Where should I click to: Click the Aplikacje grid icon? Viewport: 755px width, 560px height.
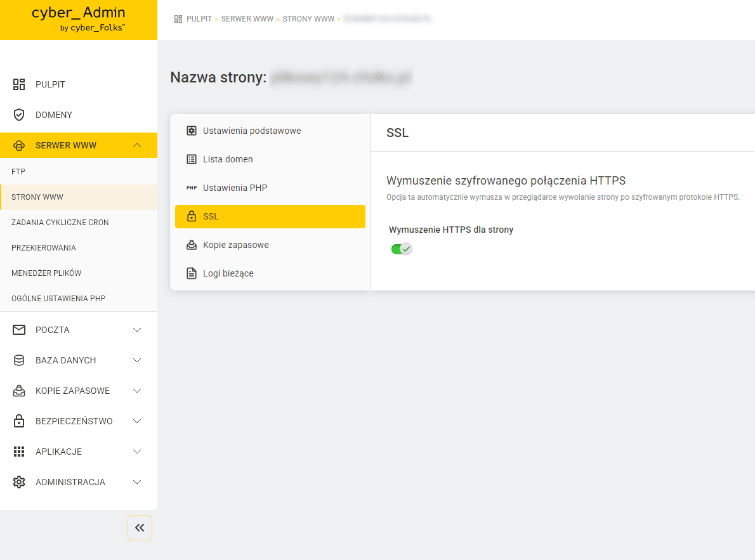[19, 452]
